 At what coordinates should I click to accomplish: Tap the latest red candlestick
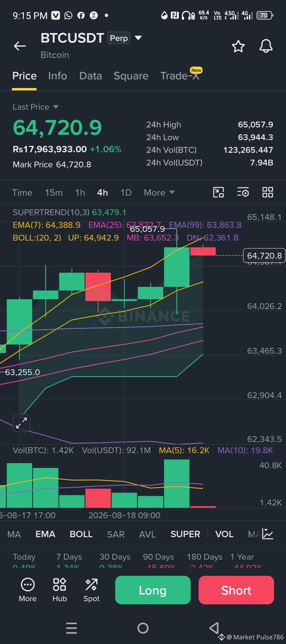203,251
